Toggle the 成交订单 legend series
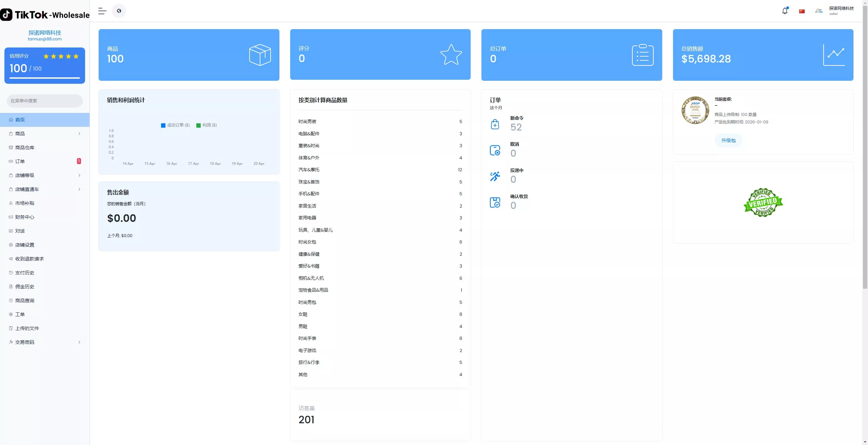The width and height of the screenshot is (868, 445). tap(175, 125)
